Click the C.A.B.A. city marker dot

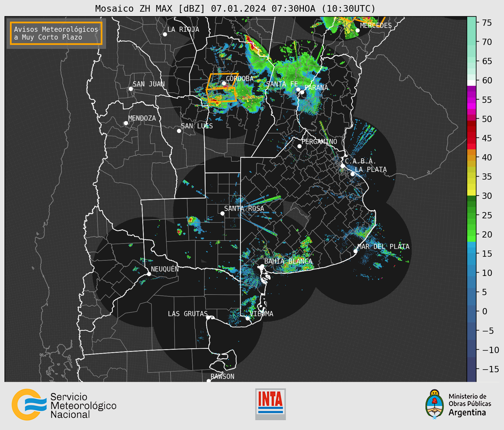click(343, 166)
